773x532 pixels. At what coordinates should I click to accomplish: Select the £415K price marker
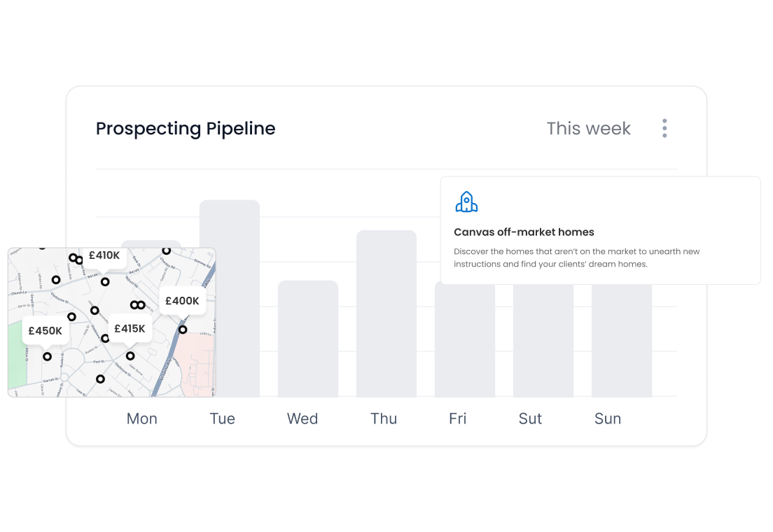130,328
